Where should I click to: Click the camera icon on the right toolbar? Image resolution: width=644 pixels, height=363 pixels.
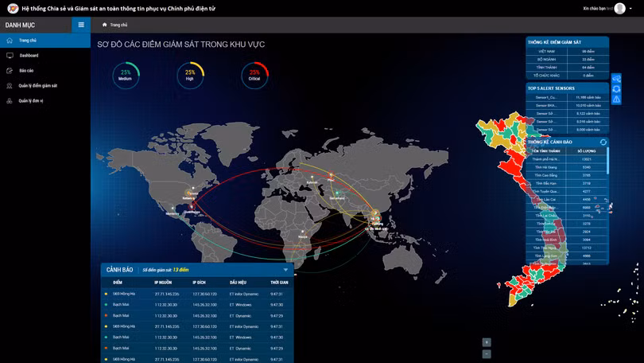(x=616, y=80)
